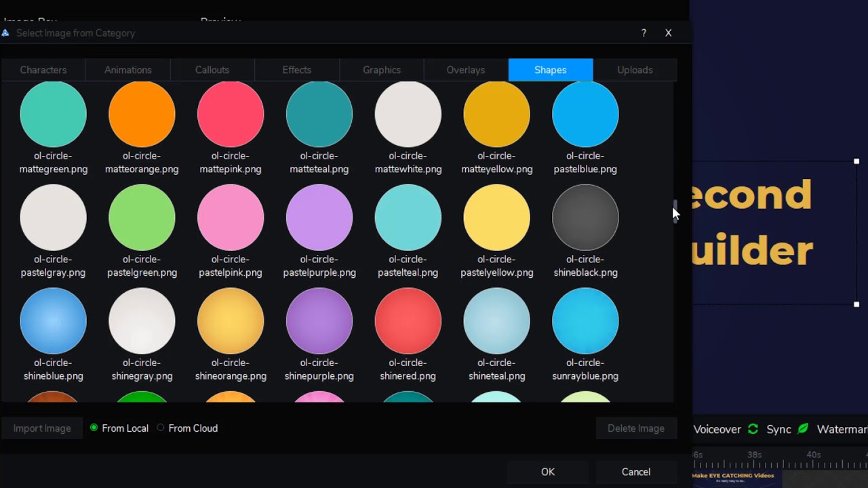Open the Uploads tab

coord(635,70)
